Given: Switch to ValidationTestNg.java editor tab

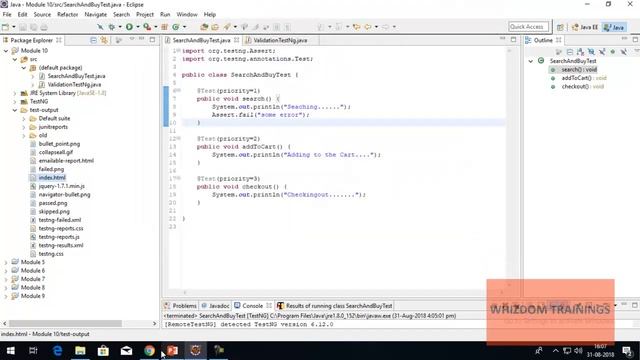Looking at the screenshot, I should tap(280, 40).
